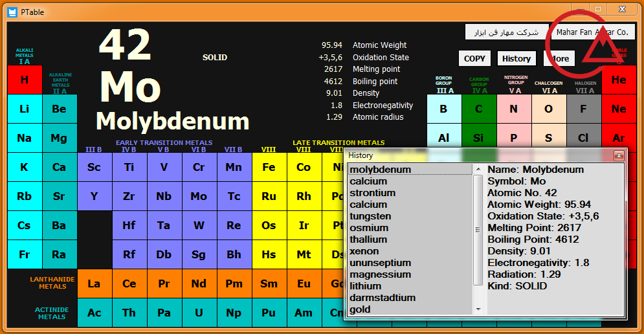Click the details pane scrollbar in History
Image resolution: width=644 pixels, height=334 pixels.
pyautogui.click(x=624, y=239)
